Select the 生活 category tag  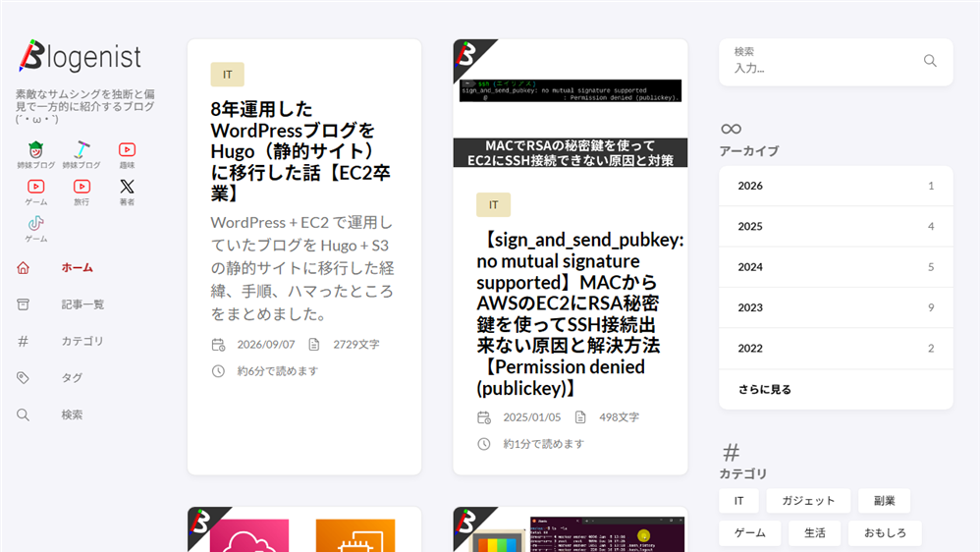tap(815, 533)
